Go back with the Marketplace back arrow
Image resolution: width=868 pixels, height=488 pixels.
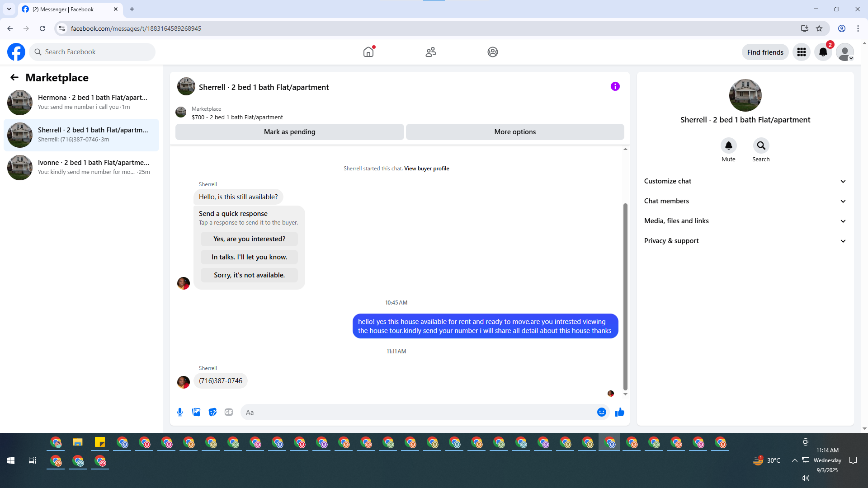coord(14,78)
